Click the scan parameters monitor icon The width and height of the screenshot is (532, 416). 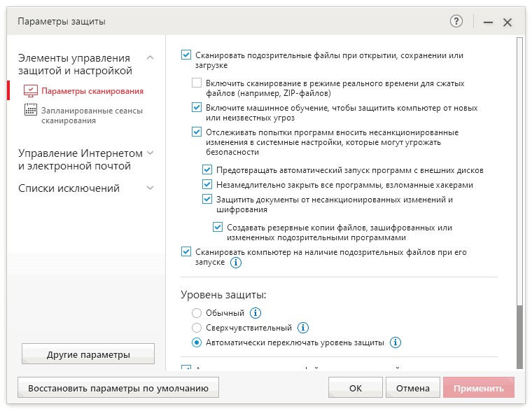(x=31, y=91)
